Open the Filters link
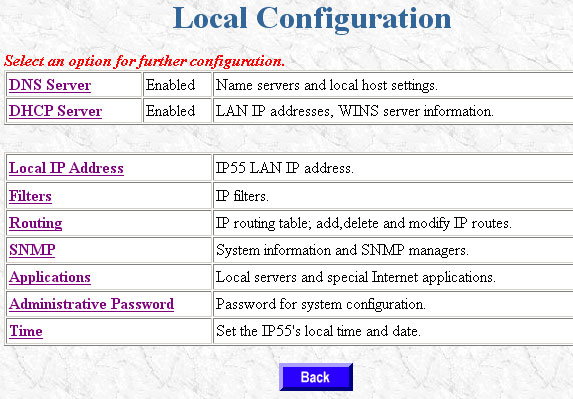The image size is (573, 399). [x=30, y=196]
